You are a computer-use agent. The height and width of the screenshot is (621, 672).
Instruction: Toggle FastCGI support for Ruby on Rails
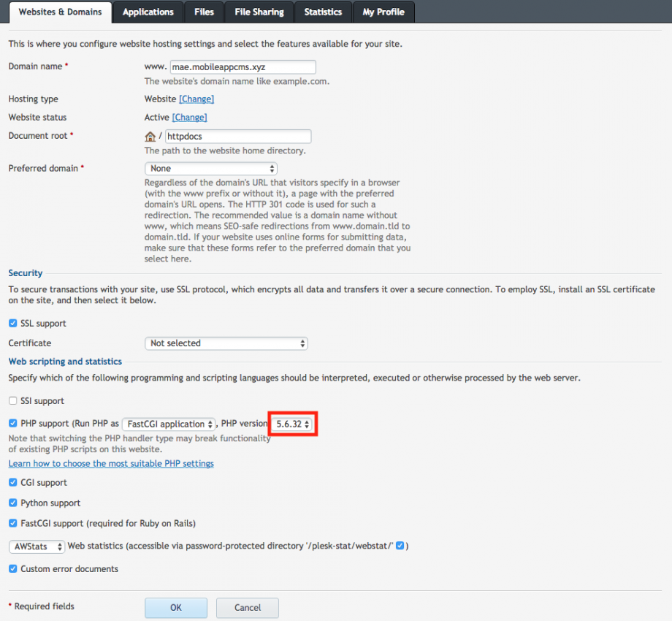tap(13, 524)
